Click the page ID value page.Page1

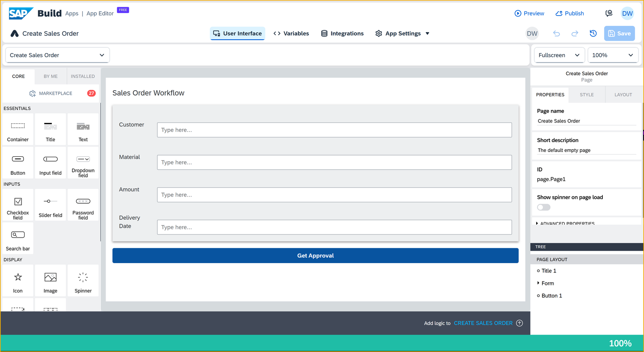tap(551, 179)
